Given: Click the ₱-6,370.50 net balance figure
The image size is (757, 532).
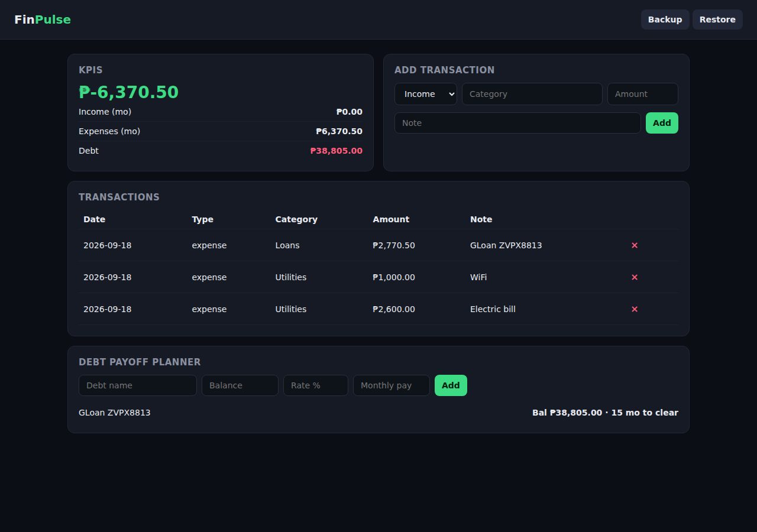Looking at the screenshot, I should (x=128, y=92).
